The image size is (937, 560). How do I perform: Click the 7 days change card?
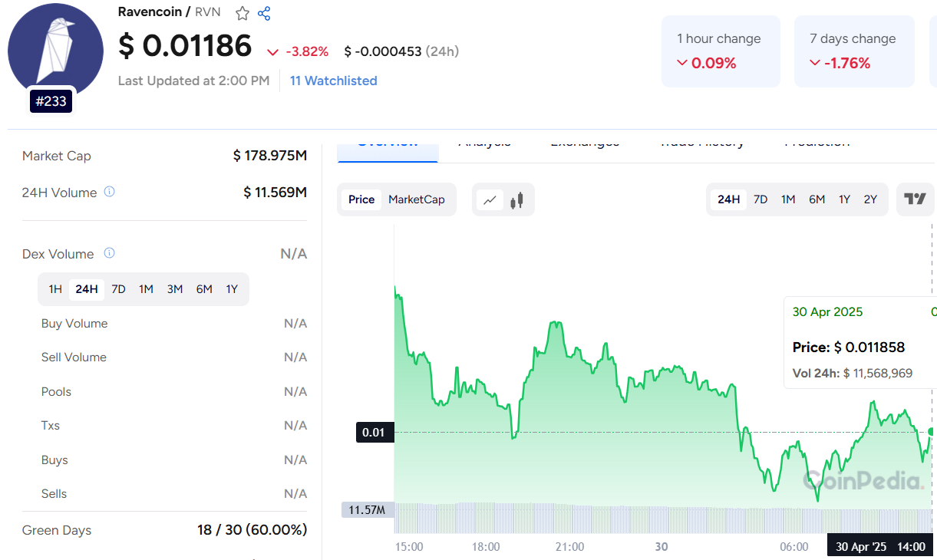(853, 51)
